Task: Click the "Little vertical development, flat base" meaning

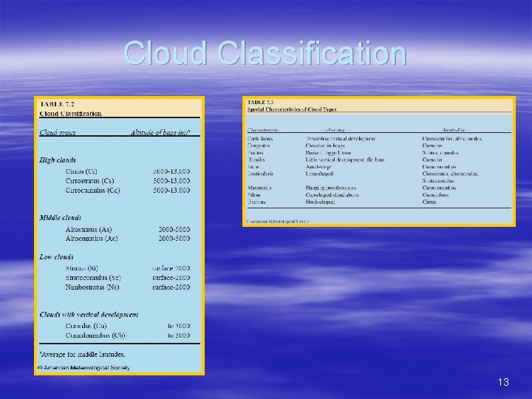Action: coord(345,160)
